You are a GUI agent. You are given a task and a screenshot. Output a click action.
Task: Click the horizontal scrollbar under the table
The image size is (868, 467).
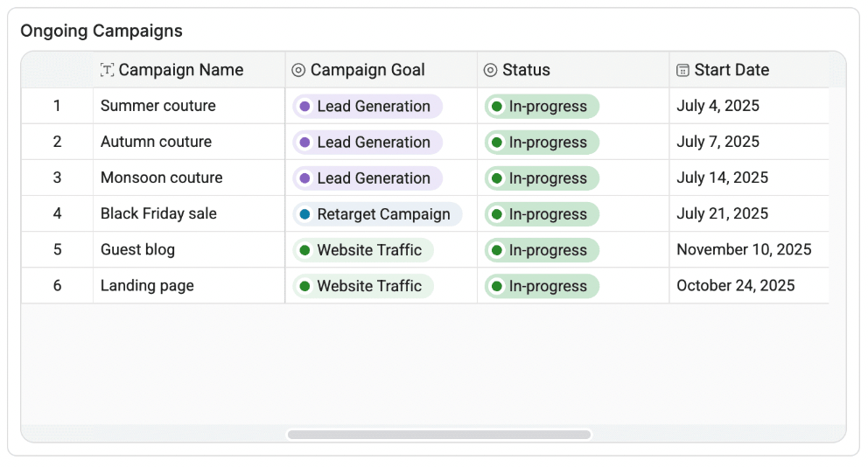click(x=439, y=435)
